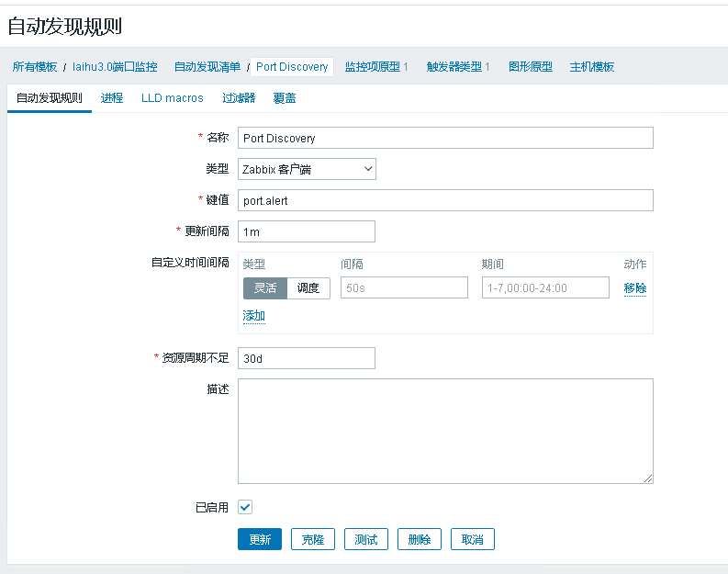Open the 监控项原型 link
728x574 pixels.
coord(376,67)
